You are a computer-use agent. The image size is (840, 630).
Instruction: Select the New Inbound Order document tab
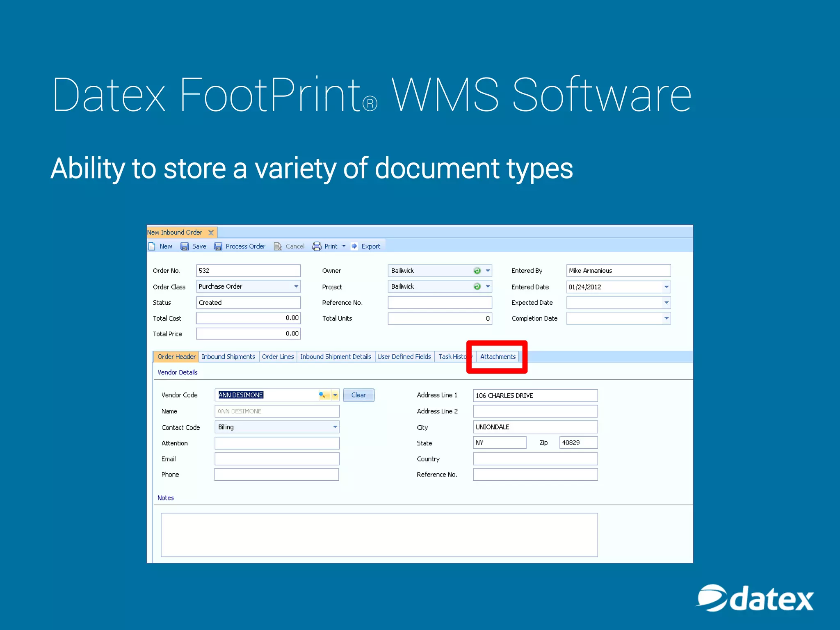point(175,233)
